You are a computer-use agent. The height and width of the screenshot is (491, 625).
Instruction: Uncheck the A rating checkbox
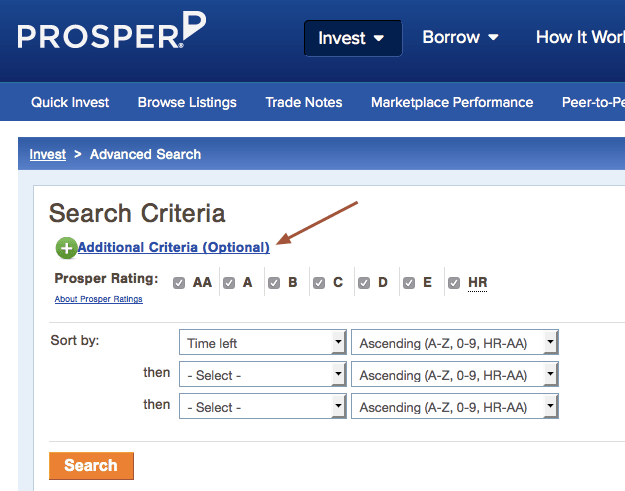tap(229, 283)
